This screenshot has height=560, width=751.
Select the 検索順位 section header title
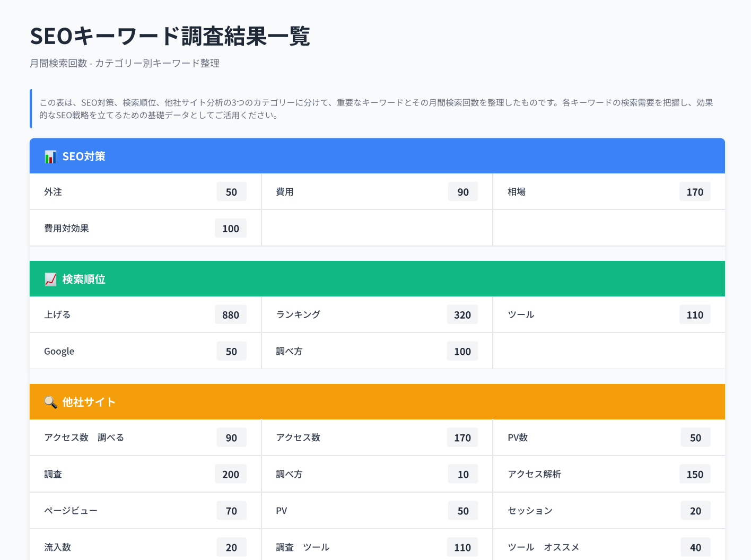84,279
